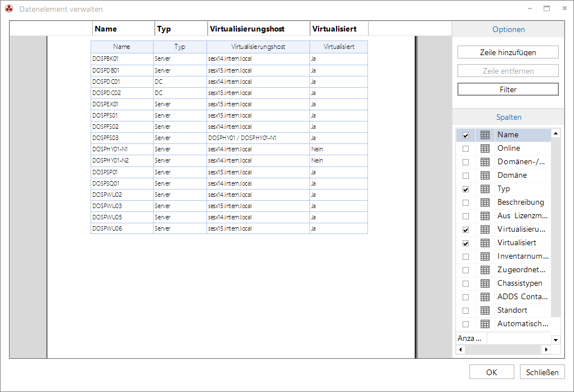This screenshot has width=574, height=392.
Task: Click the table icon beside Inventarnum... entry
Action: 485,256
